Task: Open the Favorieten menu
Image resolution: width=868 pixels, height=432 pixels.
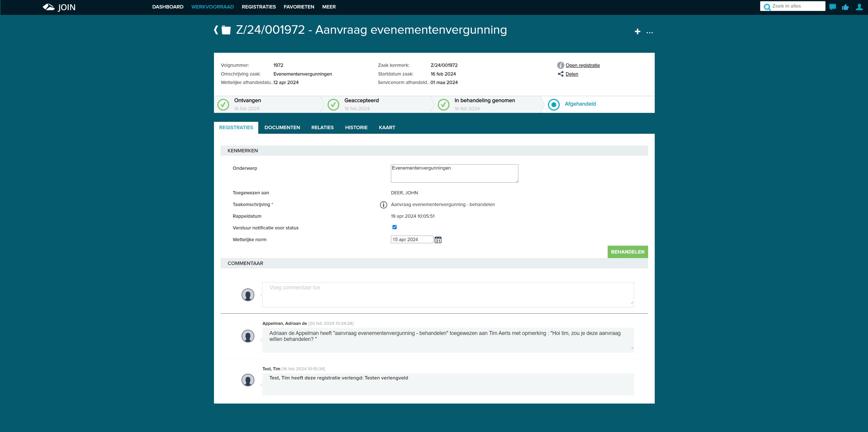Action: click(x=299, y=7)
